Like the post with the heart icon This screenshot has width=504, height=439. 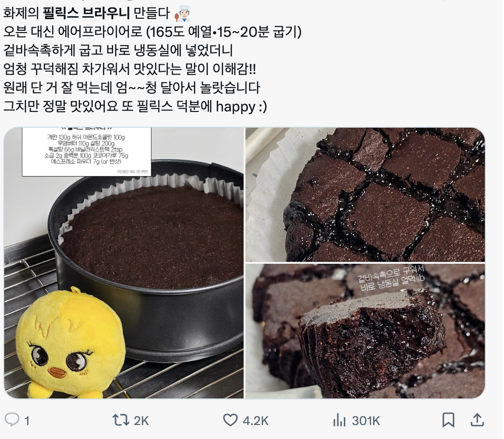230,420
